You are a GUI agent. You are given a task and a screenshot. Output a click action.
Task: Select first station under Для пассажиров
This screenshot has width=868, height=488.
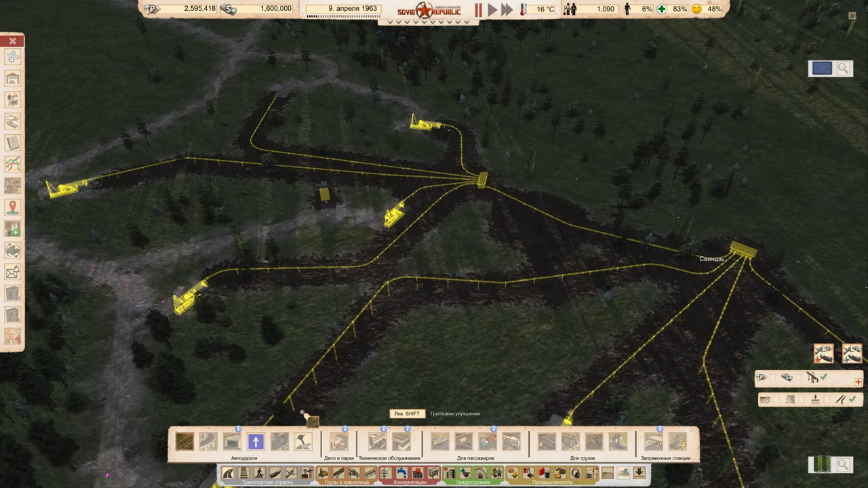440,442
